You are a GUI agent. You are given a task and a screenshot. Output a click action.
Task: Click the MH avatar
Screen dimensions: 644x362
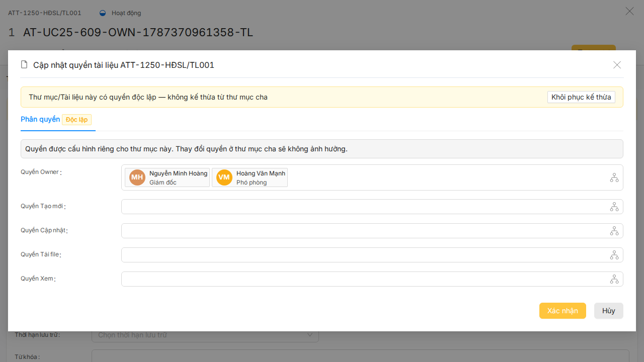click(137, 177)
